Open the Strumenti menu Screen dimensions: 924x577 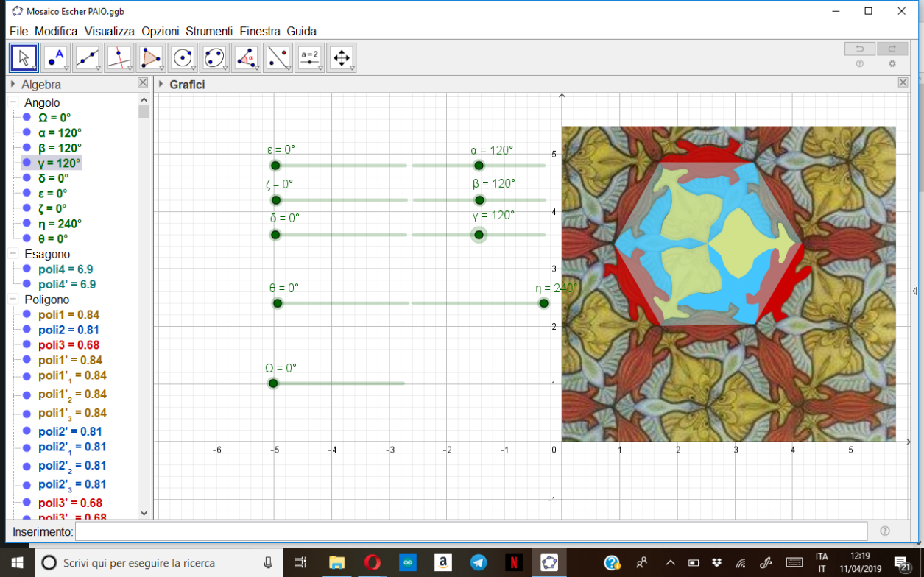click(x=209, y=31)
